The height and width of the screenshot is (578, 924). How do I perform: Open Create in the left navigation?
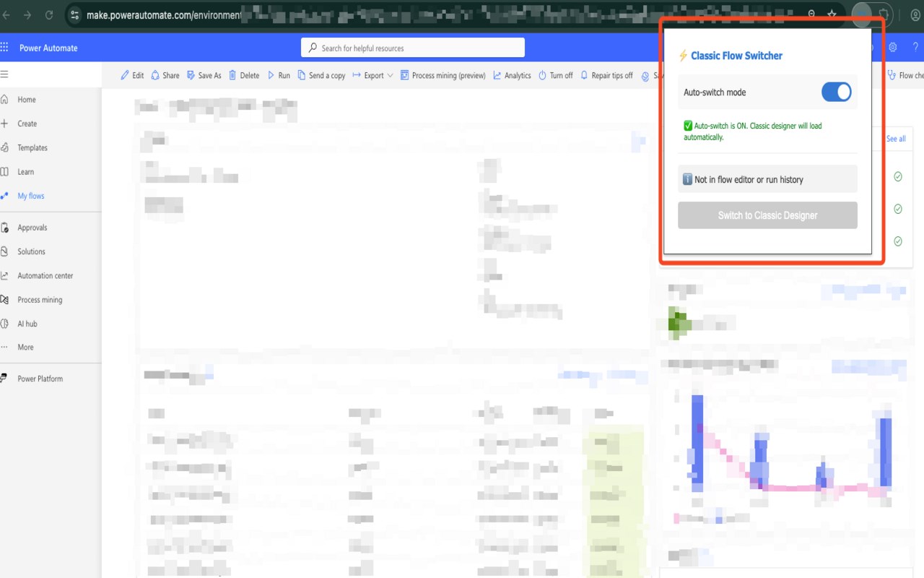click(27, 124)
